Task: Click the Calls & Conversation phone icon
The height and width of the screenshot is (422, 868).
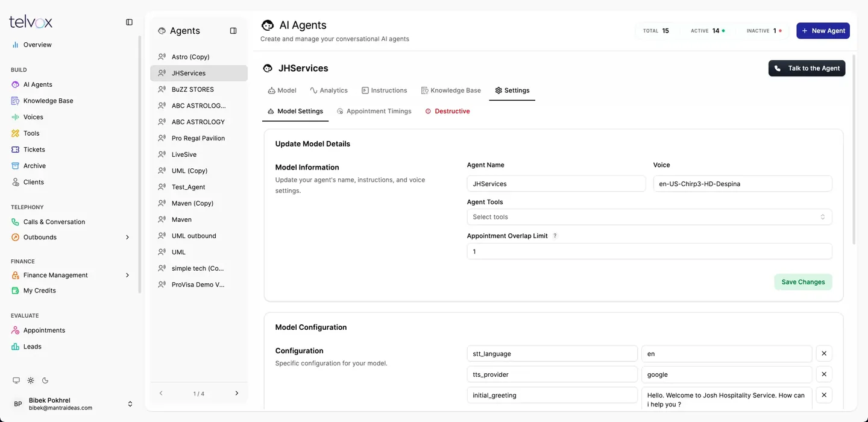Action: pos(16,222)
